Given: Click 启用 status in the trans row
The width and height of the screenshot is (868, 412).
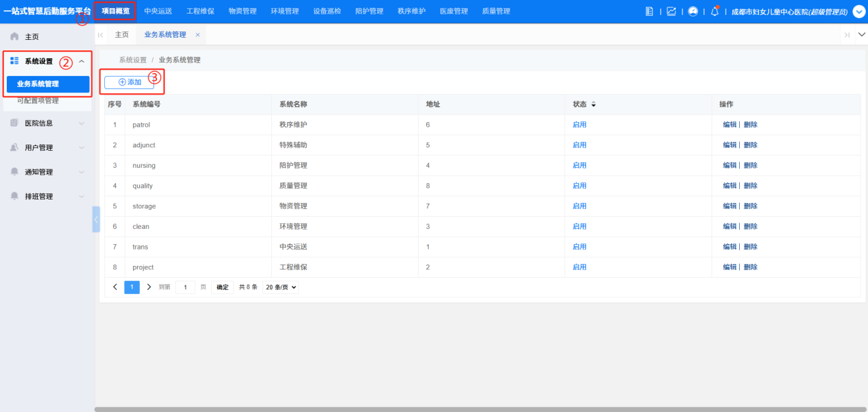Looking at the screenshot, I should [x=580, y=247].
